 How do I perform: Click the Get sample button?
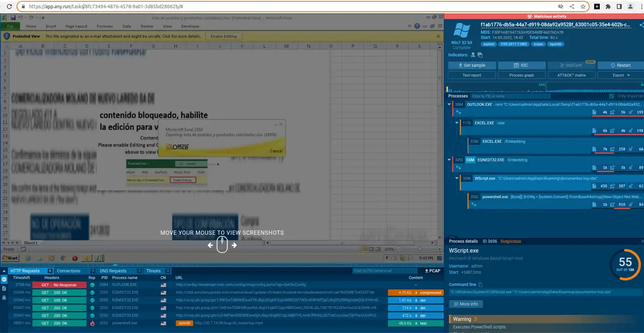472,65
